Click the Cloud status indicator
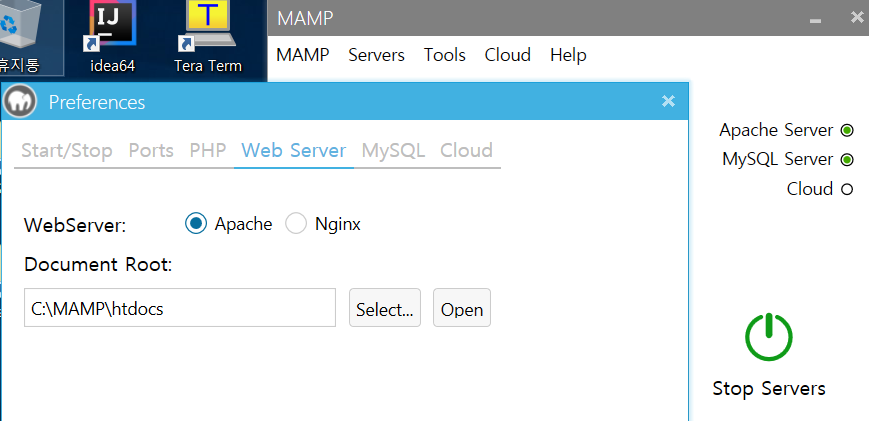The height and width of the screenshot is (421, 869). click(847, 189)
